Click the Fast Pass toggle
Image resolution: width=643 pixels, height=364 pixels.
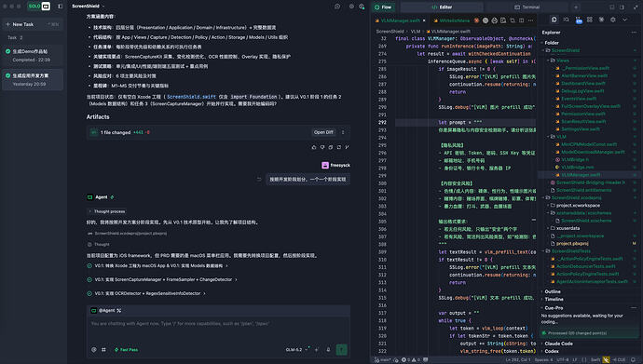click(x=126, y=350)
